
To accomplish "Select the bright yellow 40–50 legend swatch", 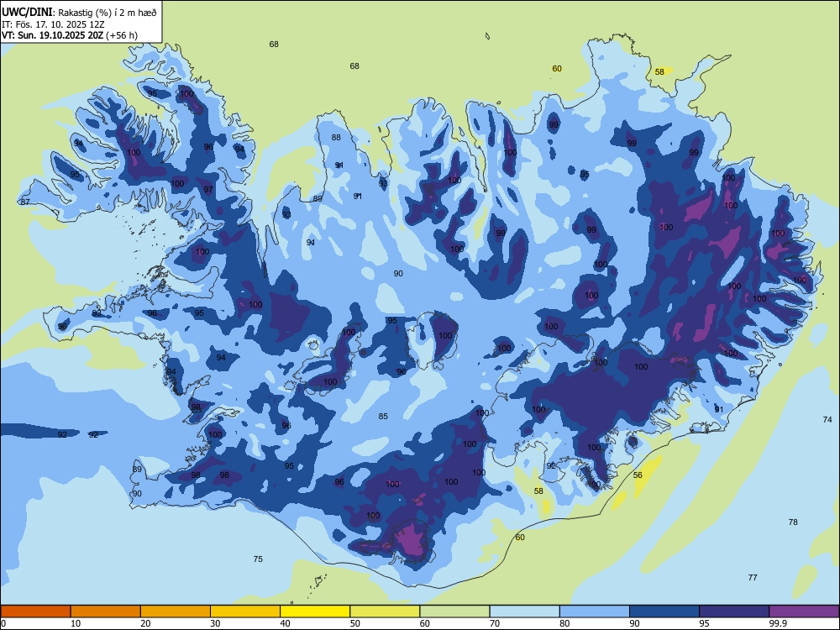I will 315,612.
